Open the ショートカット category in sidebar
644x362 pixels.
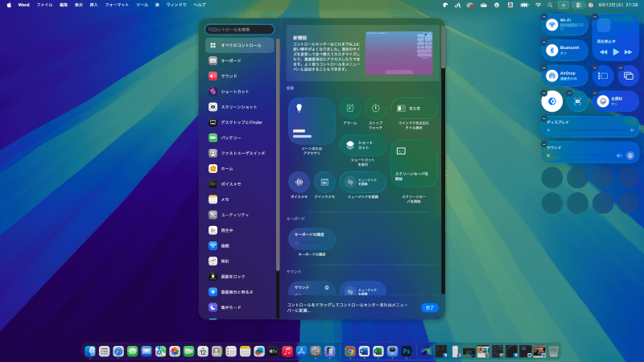pos(239,92)
